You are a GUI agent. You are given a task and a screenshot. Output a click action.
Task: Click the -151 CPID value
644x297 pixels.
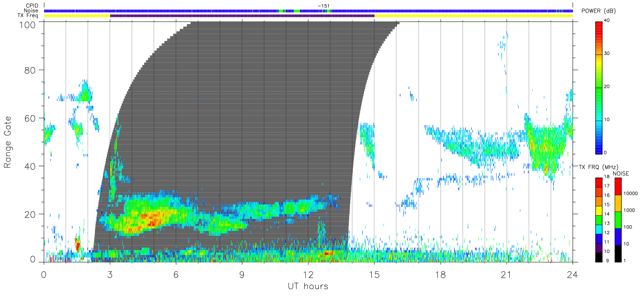tap(323, 6)
